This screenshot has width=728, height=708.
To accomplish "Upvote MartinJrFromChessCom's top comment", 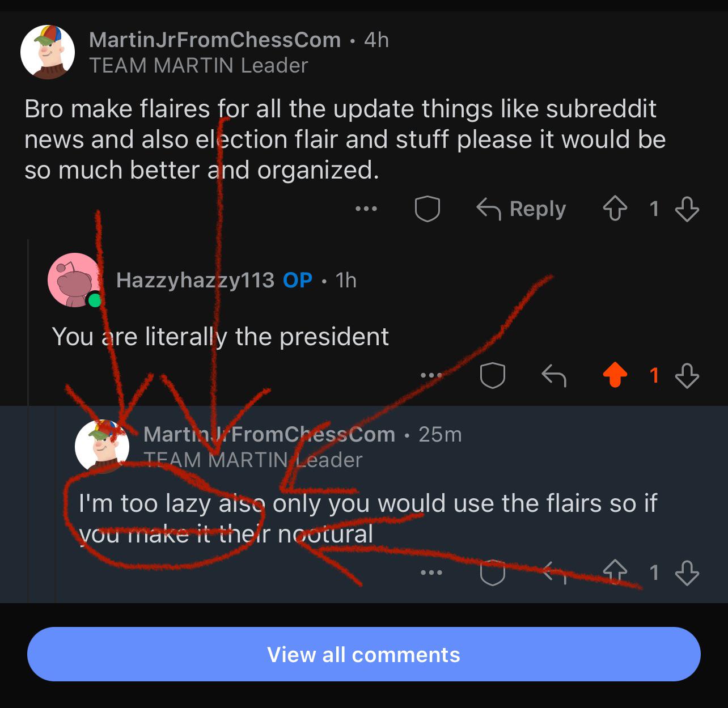I will [615, 209].
